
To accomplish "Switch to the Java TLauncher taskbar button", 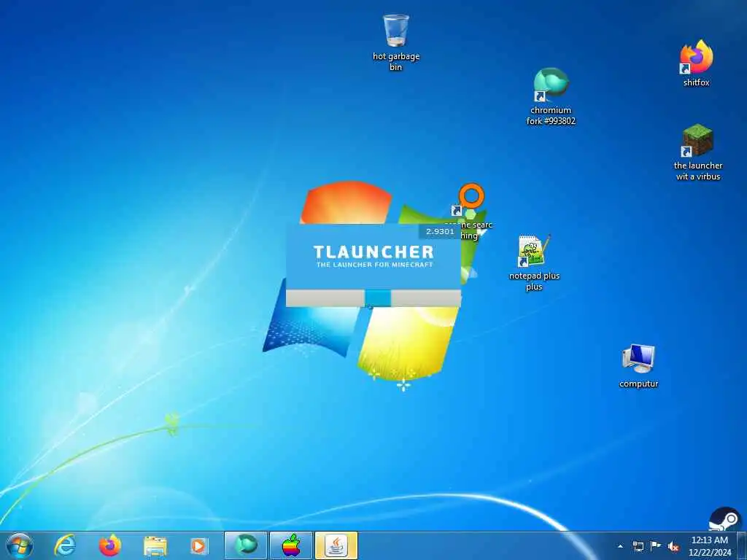I will pos(336,545).
